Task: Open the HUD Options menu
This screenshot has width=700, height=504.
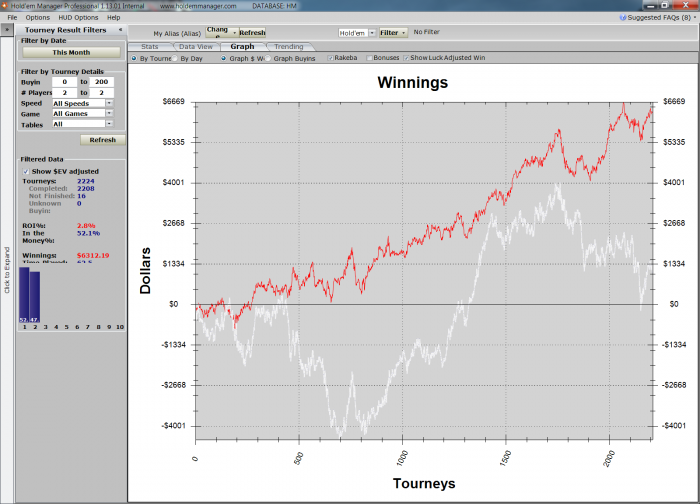Action: pyautogui.click(x=78, y=17)
